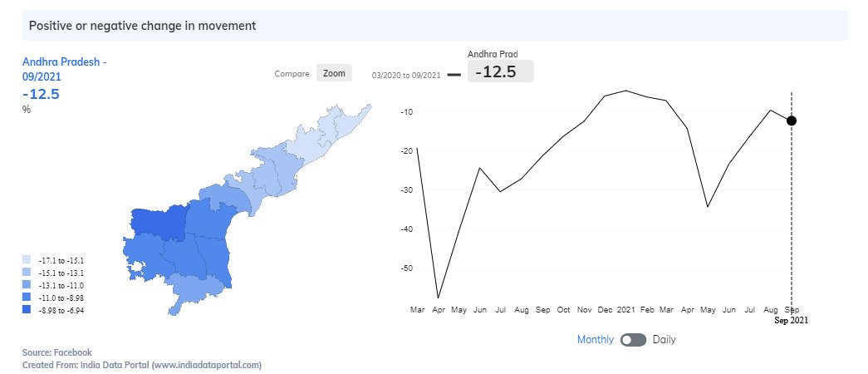The height and width of the screenshot is (374, 868).
Task: Click the -50 y-axis label
Action: [x=406, y=268]
